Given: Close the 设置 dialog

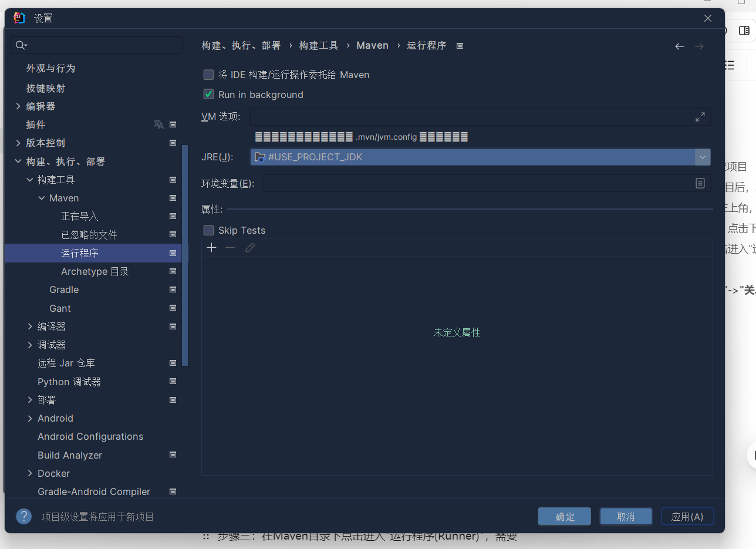Looking at the screenshot, I should (708, 18).
